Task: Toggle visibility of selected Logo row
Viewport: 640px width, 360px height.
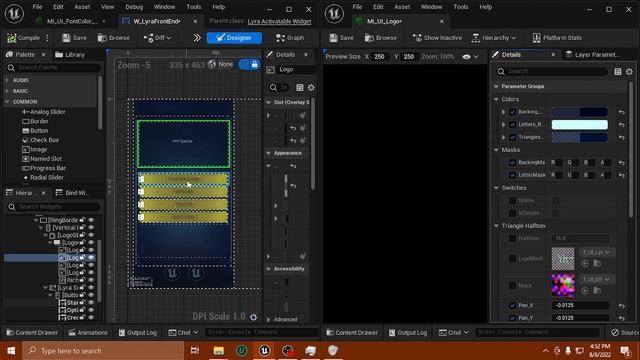Action: click(x=91, y=258)
